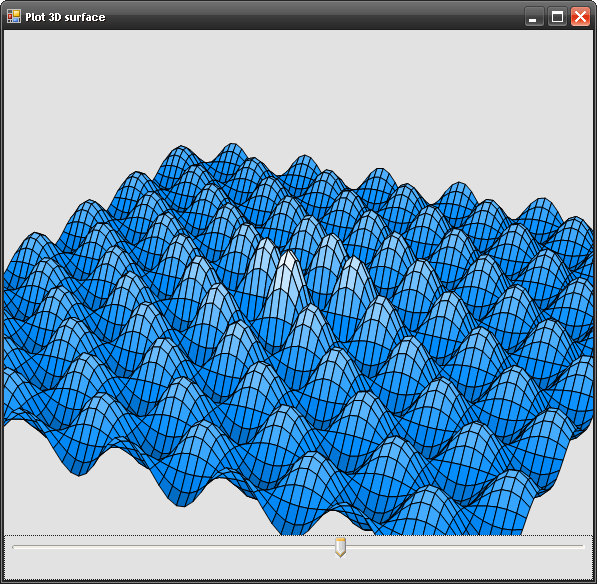Set the slider to its far right end
The image size is (597, 584).
click(x=583, y=546)
